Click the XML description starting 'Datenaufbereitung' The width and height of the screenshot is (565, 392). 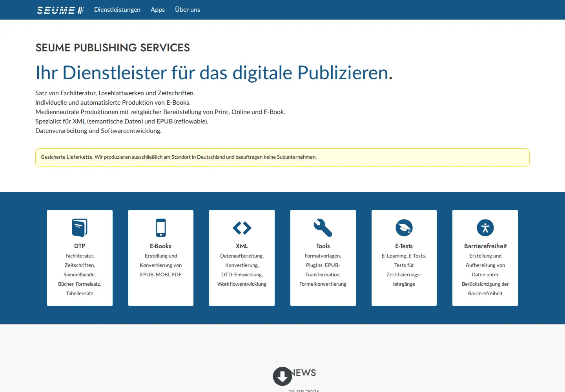click(242, 270)
